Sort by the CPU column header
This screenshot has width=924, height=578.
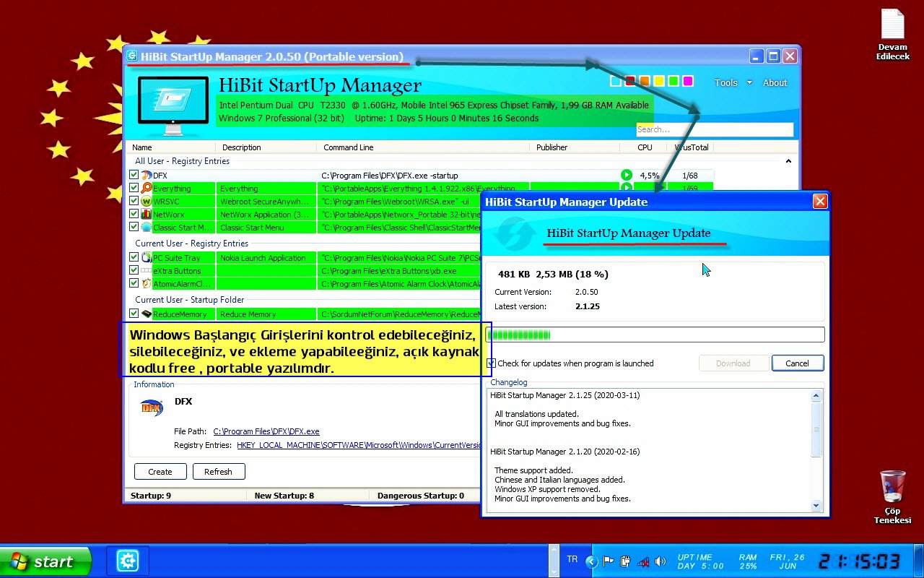(x=645, y=147)
